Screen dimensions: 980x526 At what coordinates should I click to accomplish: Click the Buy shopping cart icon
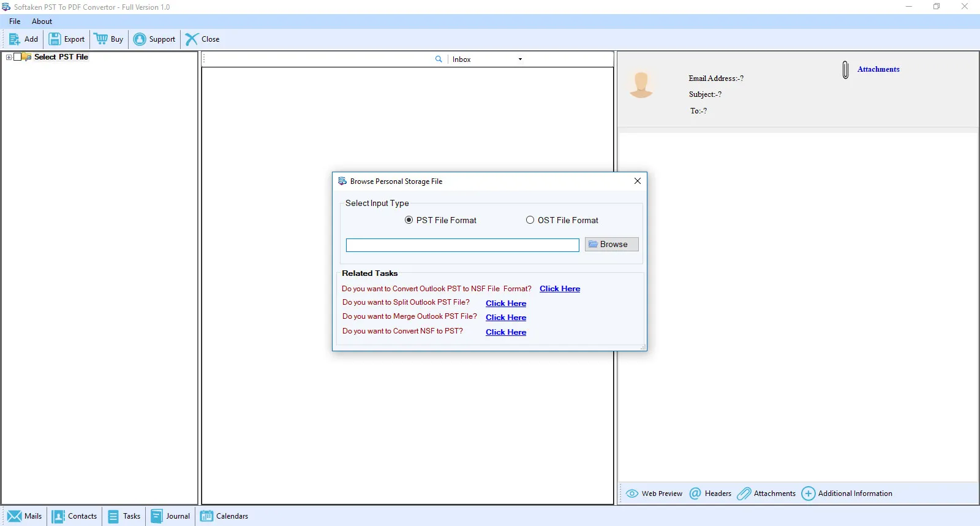101,39
